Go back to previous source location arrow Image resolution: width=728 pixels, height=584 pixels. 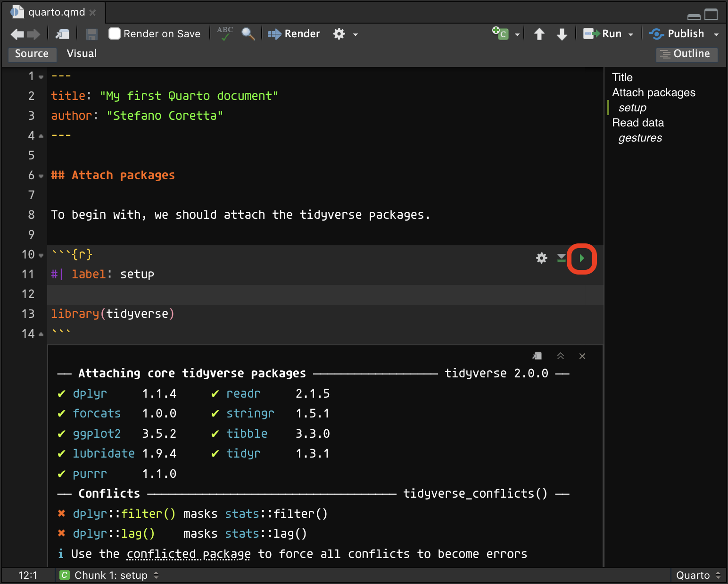[17, 34]
